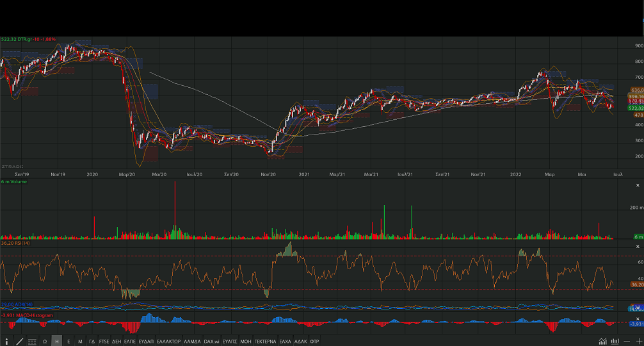Switch to the M timeframe
The width and height of the screenshot is (644, 346).
tap(80, 342)
